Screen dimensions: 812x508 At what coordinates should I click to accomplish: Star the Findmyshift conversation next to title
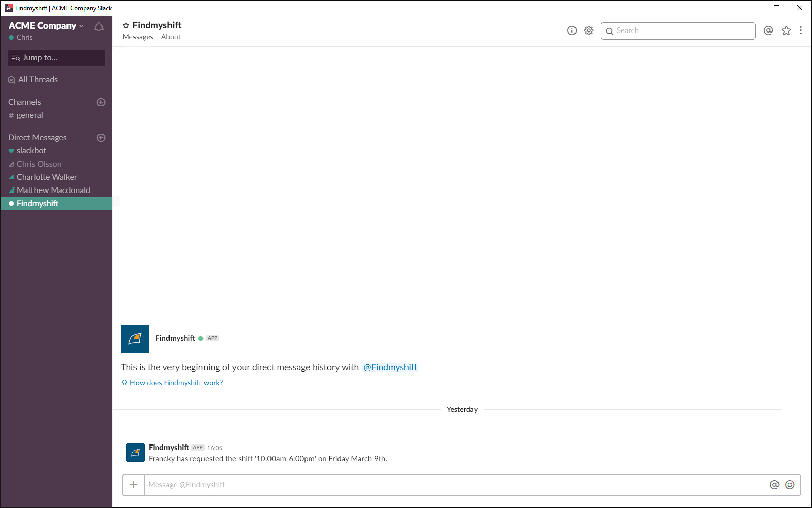(126, 25)
